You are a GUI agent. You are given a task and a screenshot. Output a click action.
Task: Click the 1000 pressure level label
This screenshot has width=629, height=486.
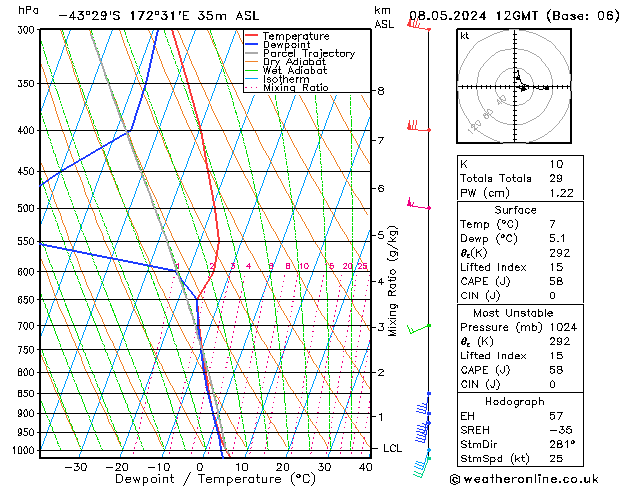[26, 451]
